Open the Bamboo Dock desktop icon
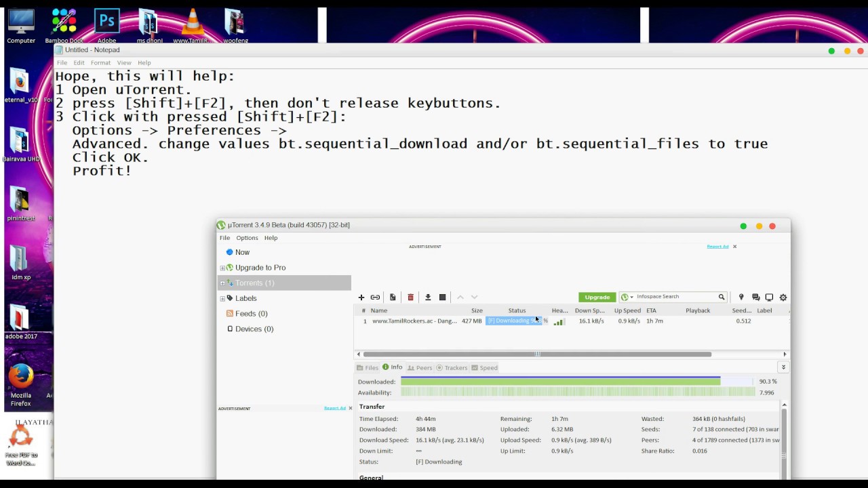The height and width of the screenshot is (488, 868). click(x=64, y=27)
